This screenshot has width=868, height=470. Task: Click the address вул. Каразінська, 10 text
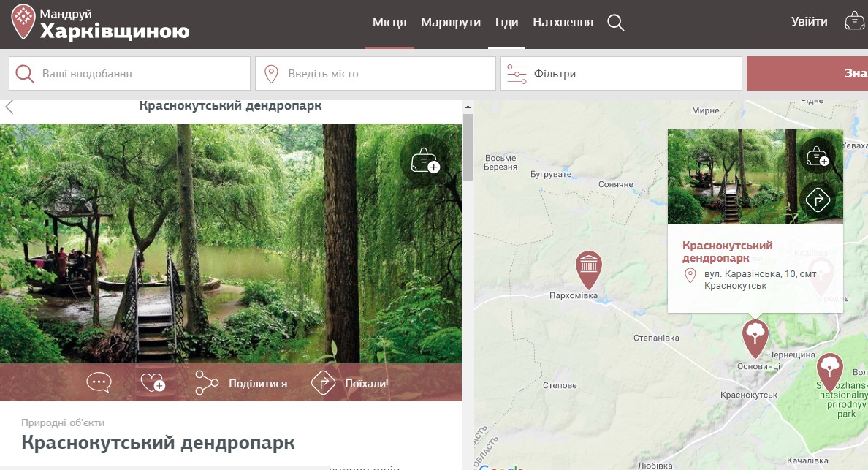[x=760, y=279]
